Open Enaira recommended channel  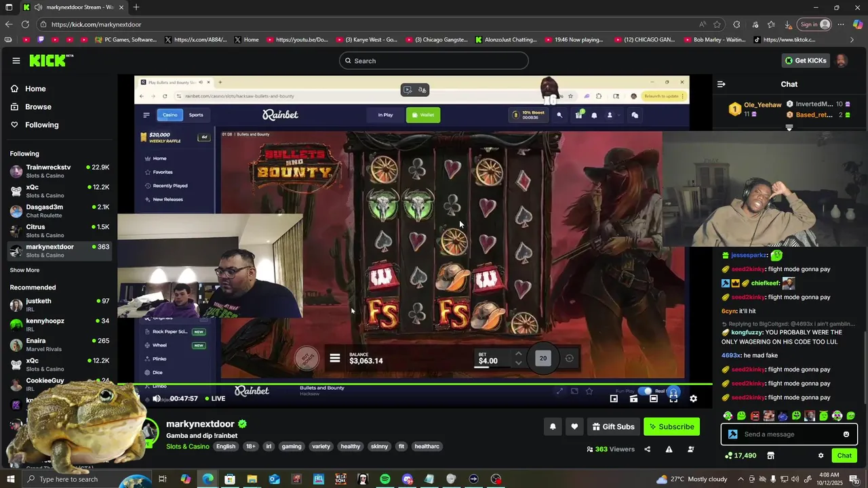60,344
